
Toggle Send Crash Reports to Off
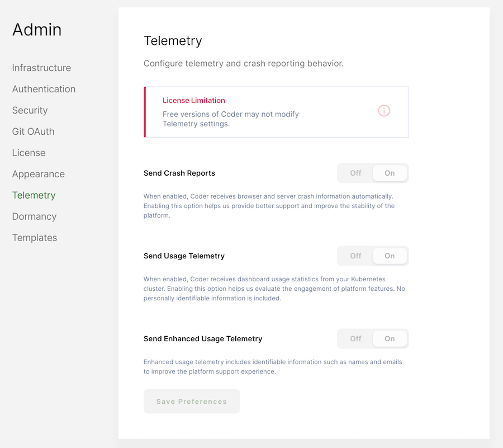point(355,173)
